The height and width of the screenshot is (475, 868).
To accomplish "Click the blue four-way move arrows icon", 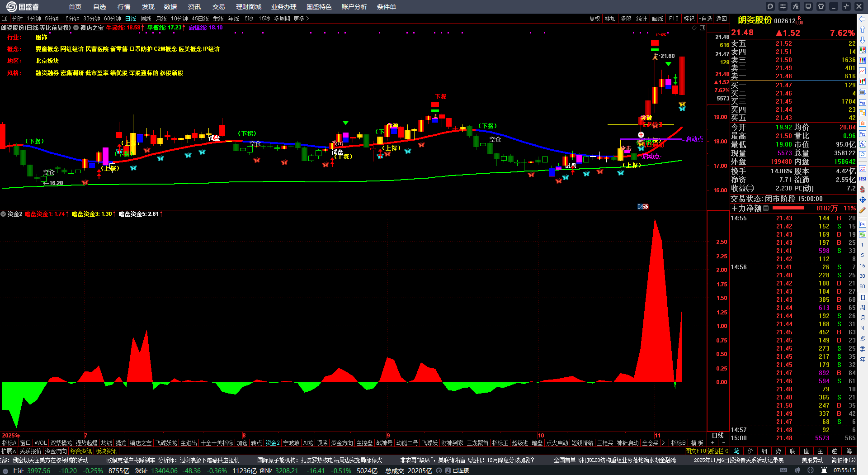I will tap(863, 199).
